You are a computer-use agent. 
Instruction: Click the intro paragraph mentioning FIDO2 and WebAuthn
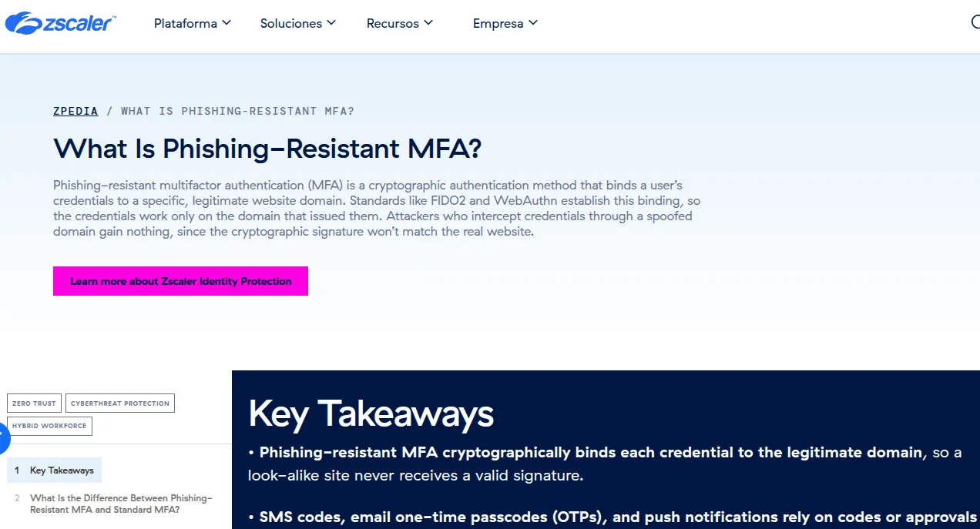click(x=377, y=208)
